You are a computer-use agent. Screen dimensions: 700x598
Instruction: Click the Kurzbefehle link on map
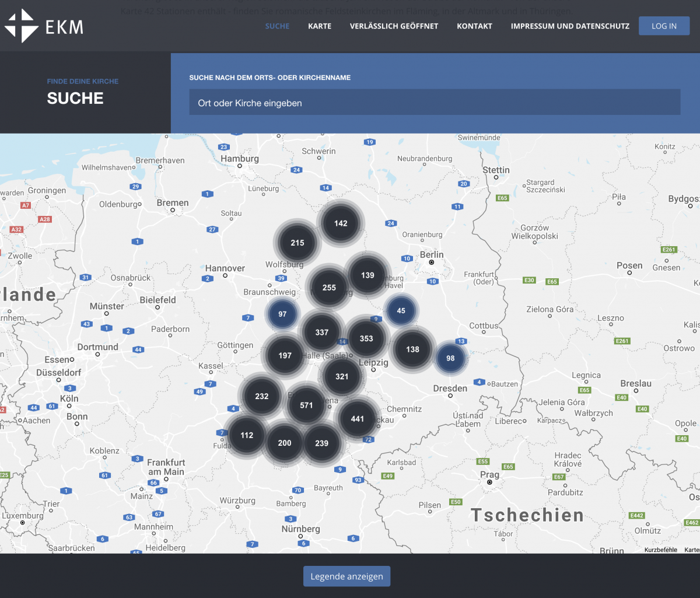click(660, 550)
